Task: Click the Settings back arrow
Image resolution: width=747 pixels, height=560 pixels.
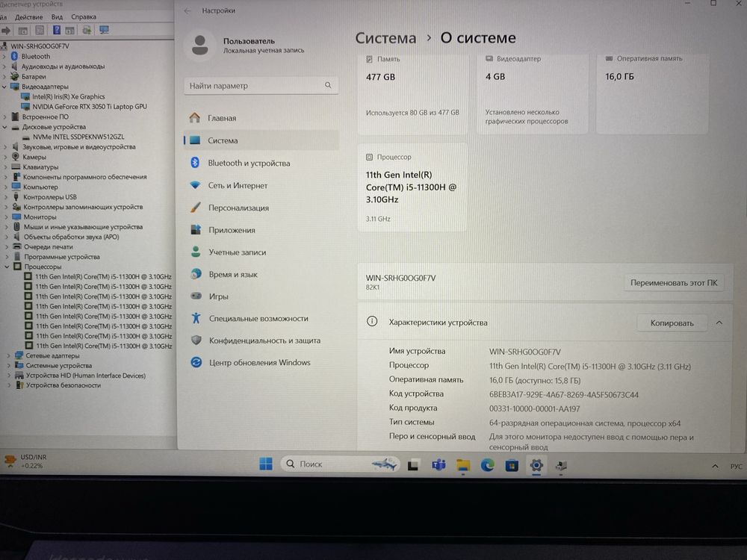Action: point(187,10)
